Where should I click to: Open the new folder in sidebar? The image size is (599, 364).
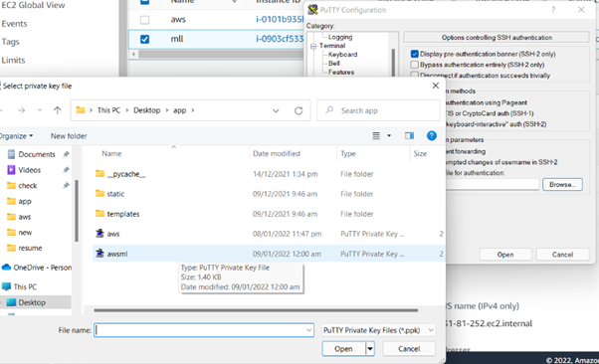point(25,233)
